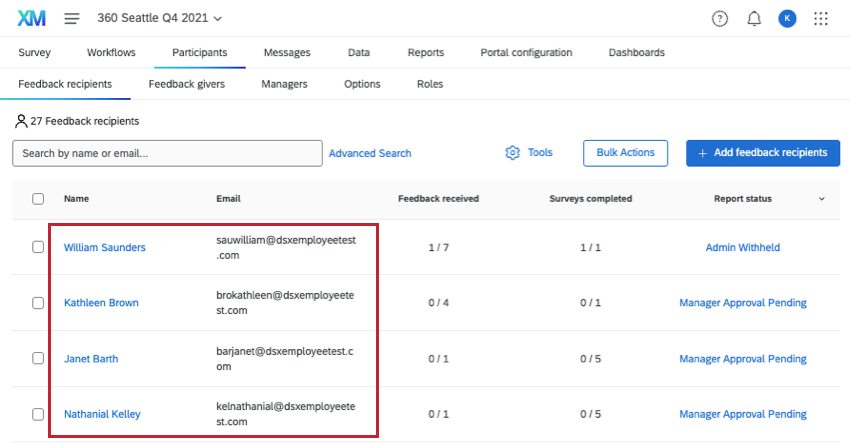Expand the Report status column chevron
The image size is (850, 445).
pos(821,199)
